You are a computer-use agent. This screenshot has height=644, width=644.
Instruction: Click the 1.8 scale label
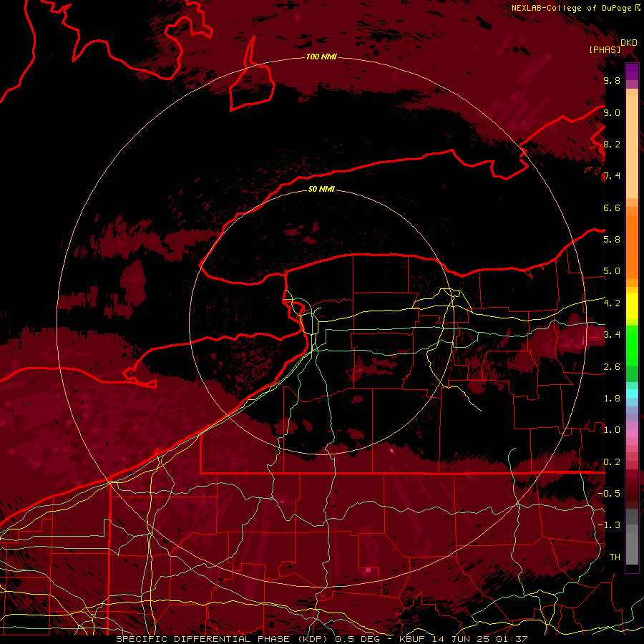pos(612,399)
